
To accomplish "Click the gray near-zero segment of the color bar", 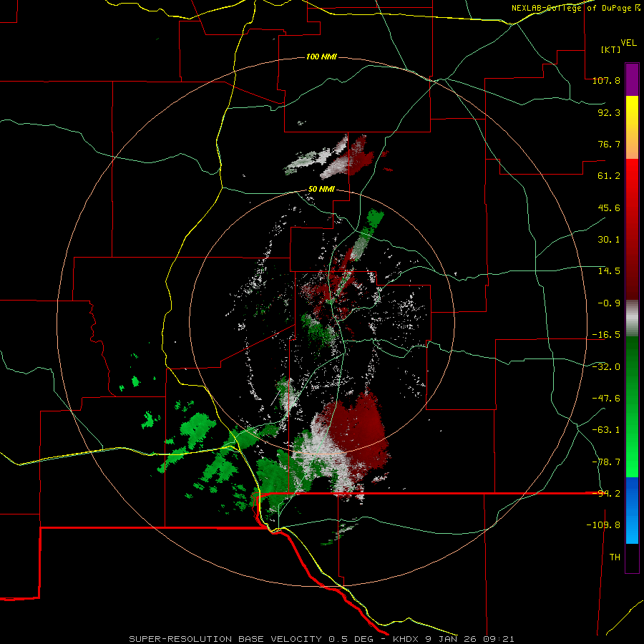I will coord(632,318).
